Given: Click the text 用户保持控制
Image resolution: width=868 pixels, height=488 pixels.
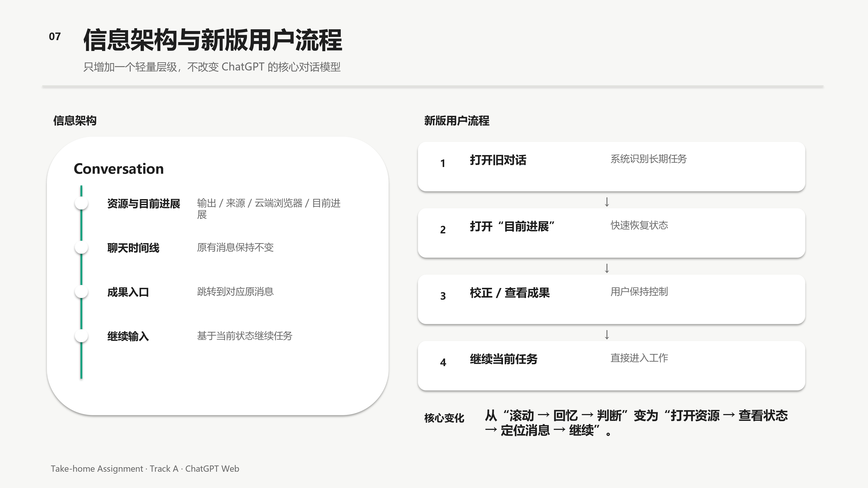Looking at the screenshot, I should pyautogui.click(x=639, y=291).
